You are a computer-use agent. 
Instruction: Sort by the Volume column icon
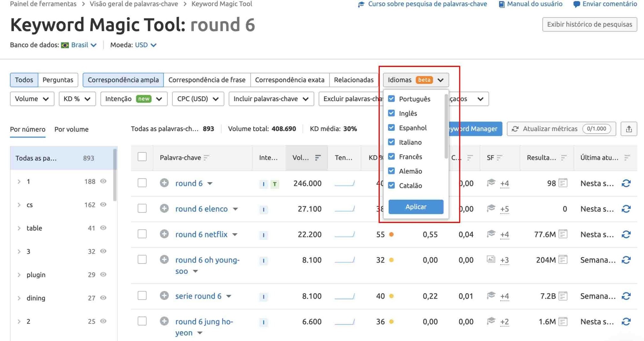(318, 158)
